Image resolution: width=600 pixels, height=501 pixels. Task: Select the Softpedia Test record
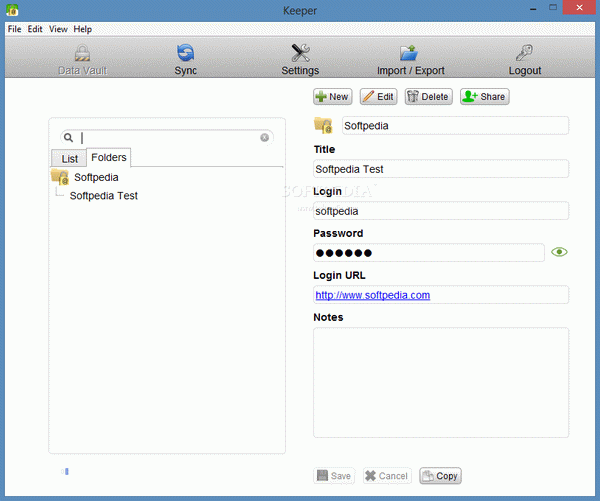click(103, 196)
